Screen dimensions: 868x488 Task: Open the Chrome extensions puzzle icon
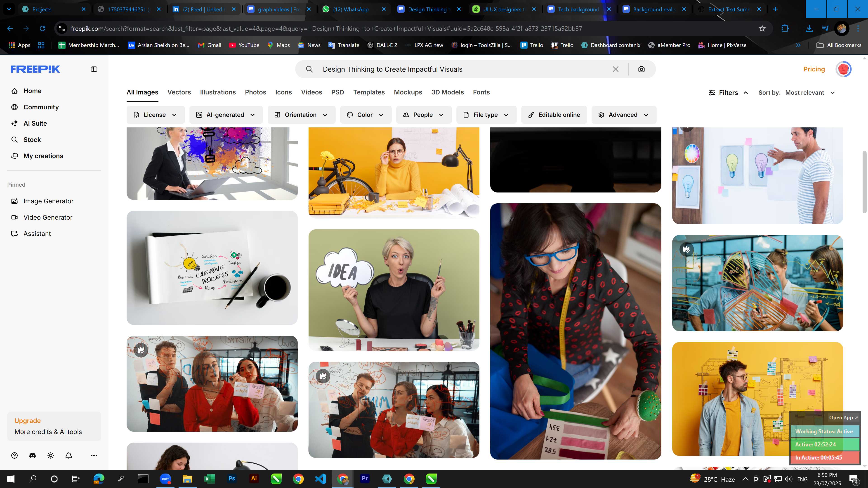(x=785, y=29)
